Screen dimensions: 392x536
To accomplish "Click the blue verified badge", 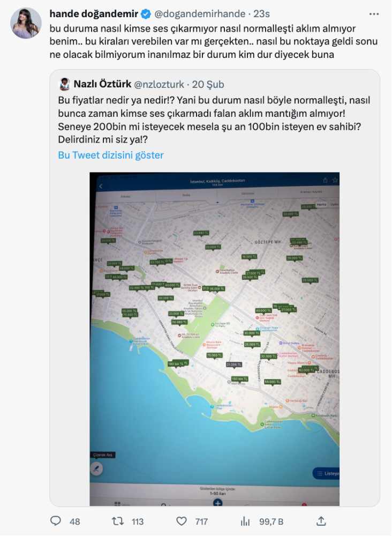I will [146, 14].
